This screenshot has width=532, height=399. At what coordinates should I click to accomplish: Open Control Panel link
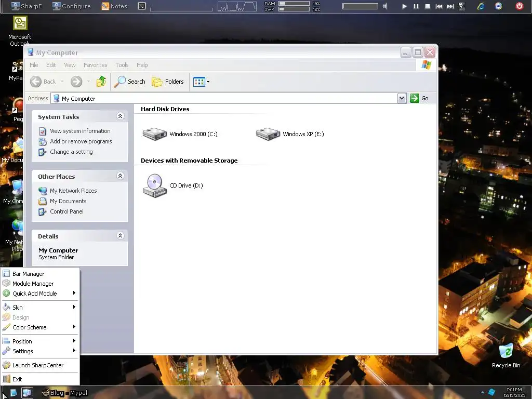point(66,211)
